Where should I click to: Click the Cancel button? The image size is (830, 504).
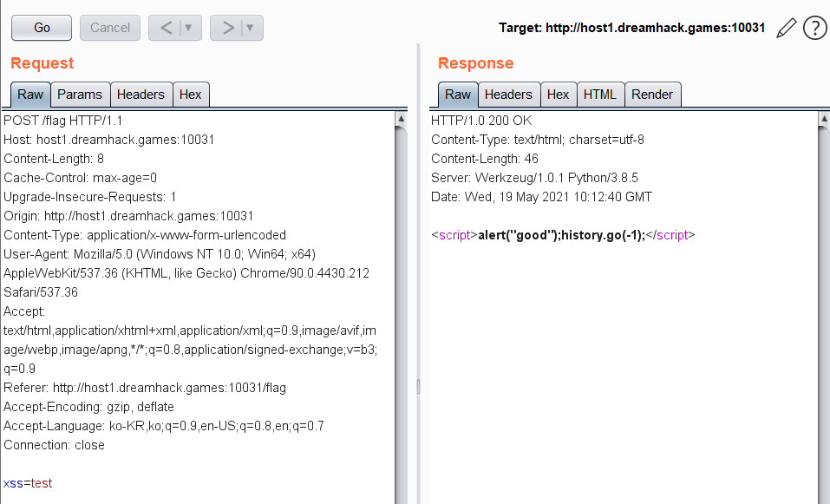pyautogui.click(x=109, y=28)
